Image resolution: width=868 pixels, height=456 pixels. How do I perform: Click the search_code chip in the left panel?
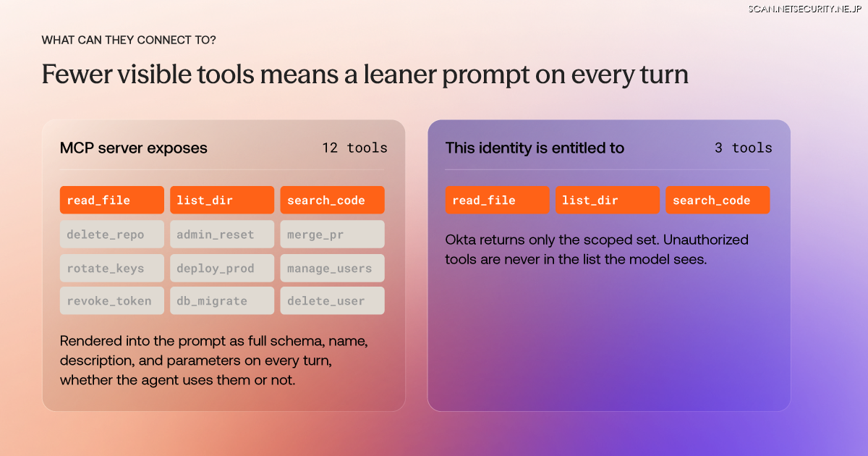pyautogui.click(x=332, y=200)
